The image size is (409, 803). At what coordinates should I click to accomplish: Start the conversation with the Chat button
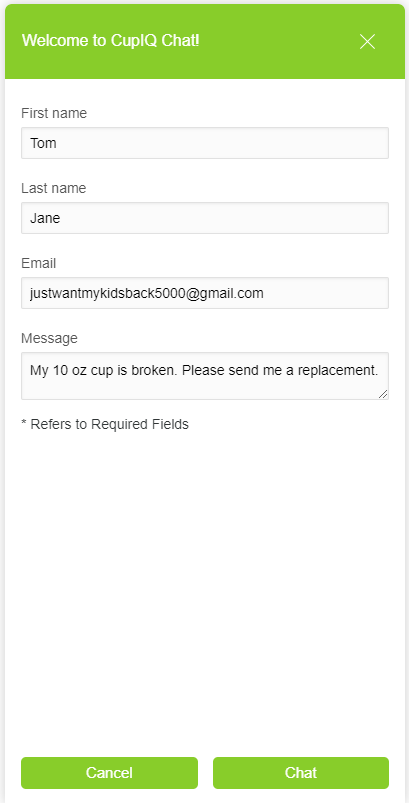[x=301, y=773]
